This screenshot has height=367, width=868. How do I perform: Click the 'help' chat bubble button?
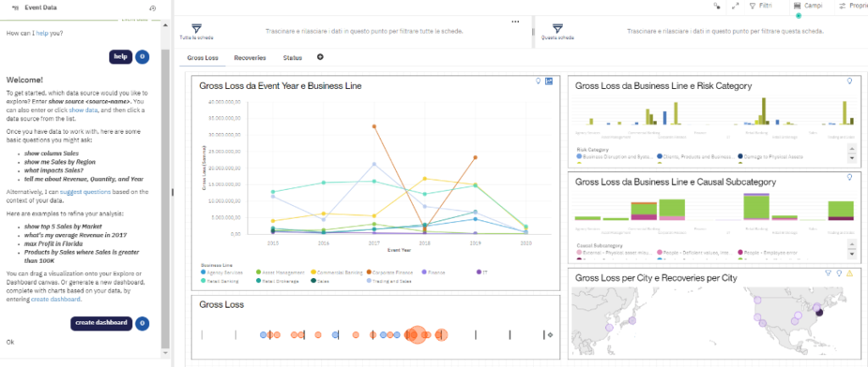120,57
